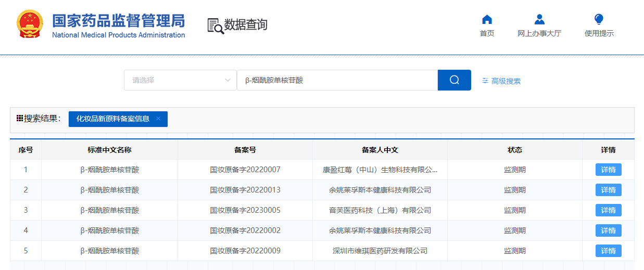The width and height of the screenshot is (644, 270).
Task: Open the 网上办事大厅 label in header
Action: (x=539, y=33)
